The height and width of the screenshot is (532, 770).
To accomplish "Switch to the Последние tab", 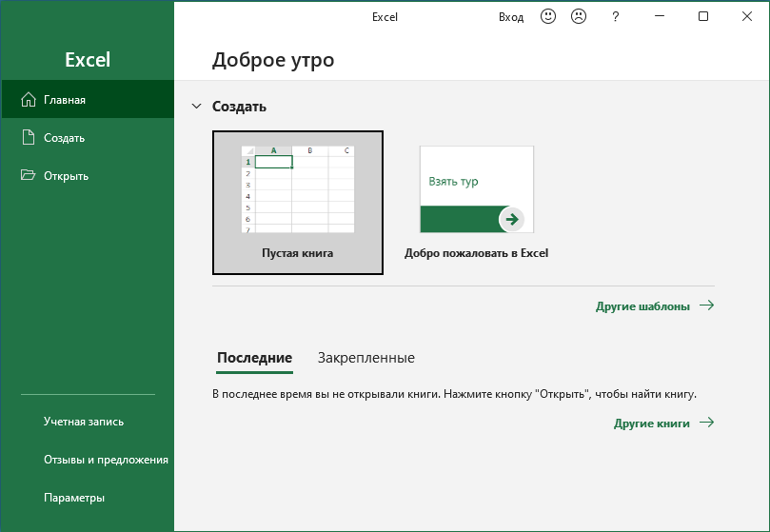I will [x=254, y=358].
